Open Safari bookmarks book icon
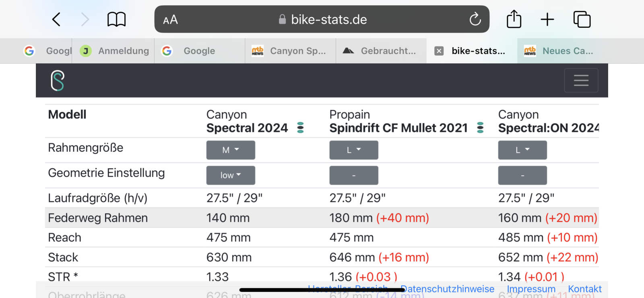Screen dimensions: 644x298 click(116, 19)
